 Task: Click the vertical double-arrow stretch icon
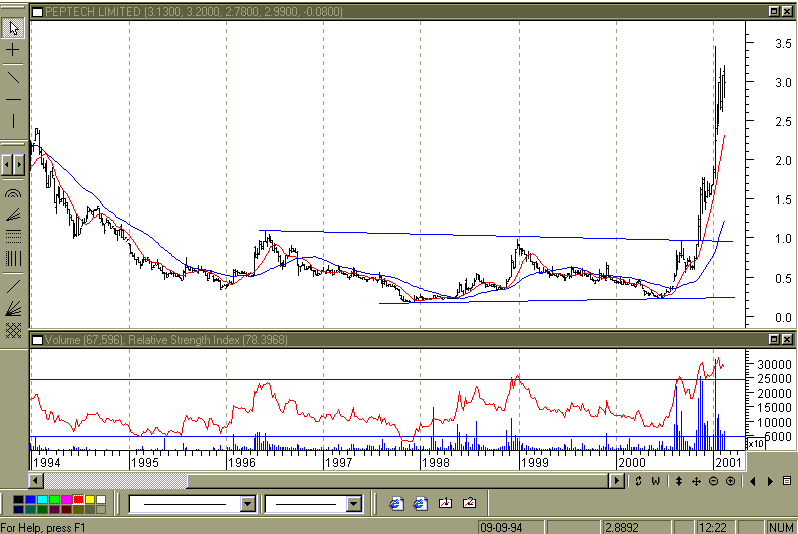[x=678, y=481]
